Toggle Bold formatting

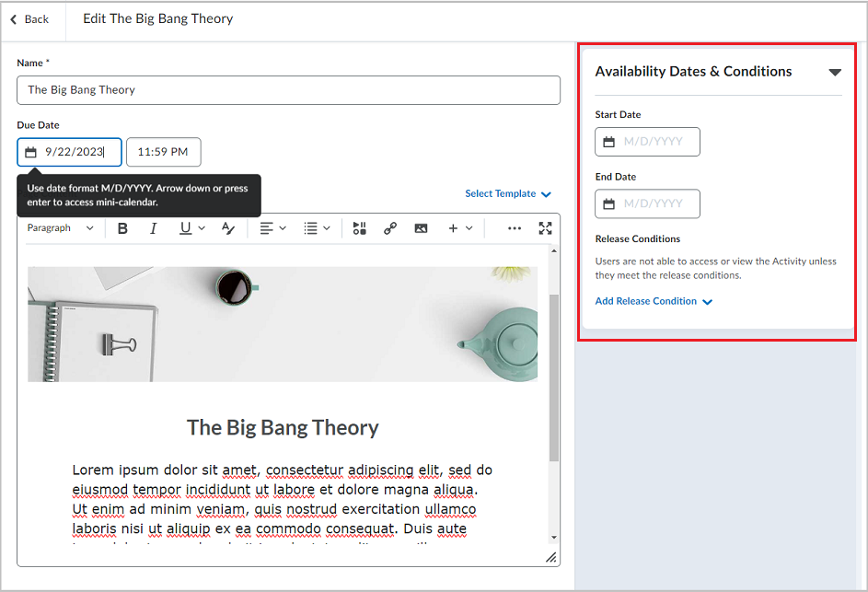click(x=123, y=228)
